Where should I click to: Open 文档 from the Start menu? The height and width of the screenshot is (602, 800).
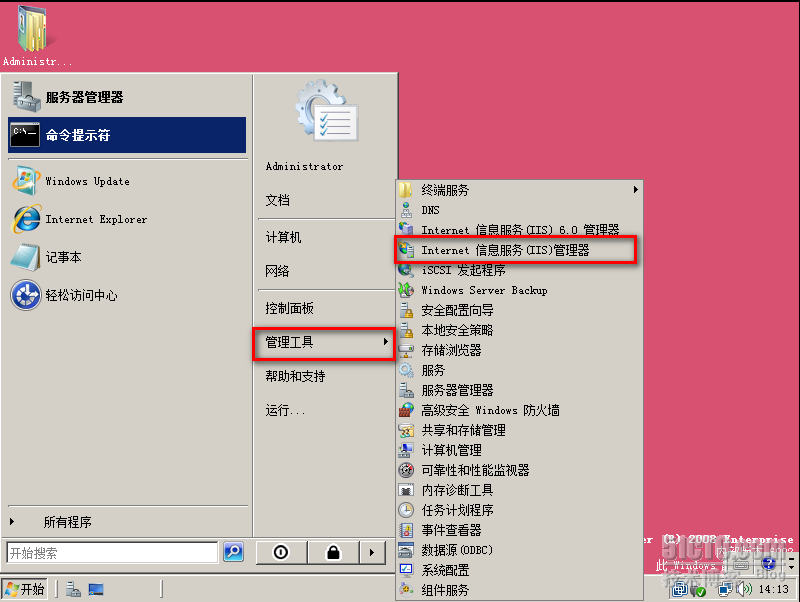point(278,200)
